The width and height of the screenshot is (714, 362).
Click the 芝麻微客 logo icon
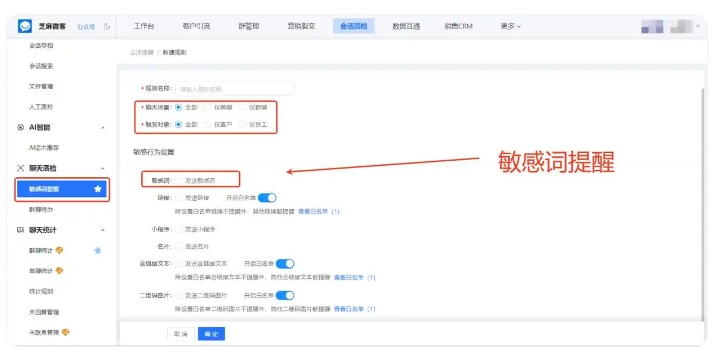(25, 26)
